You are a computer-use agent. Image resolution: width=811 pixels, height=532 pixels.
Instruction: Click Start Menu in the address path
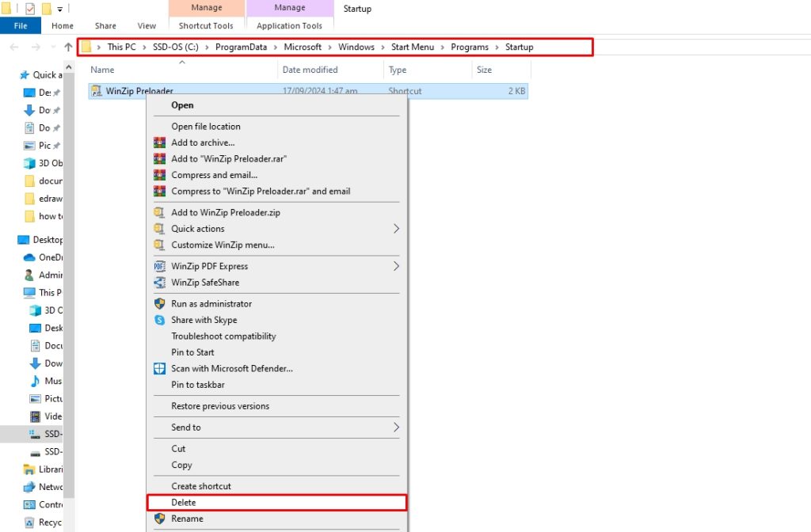click(x=413, y=47)
